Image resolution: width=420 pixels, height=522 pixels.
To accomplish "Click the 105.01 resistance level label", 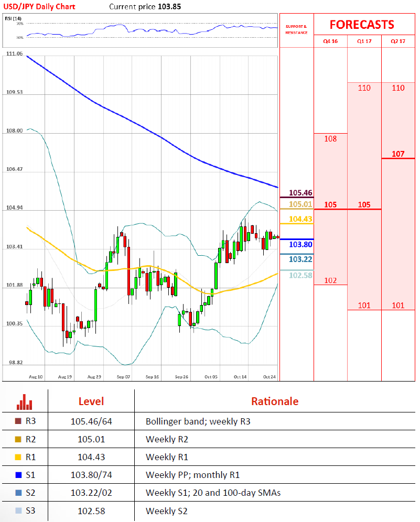I will 300,204.
